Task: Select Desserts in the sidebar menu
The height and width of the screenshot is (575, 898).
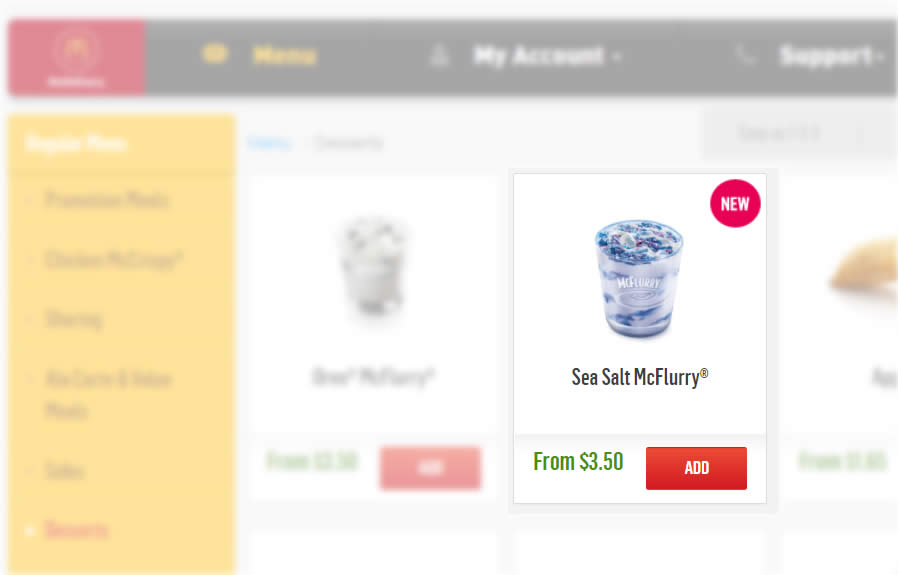Action: 76,530
